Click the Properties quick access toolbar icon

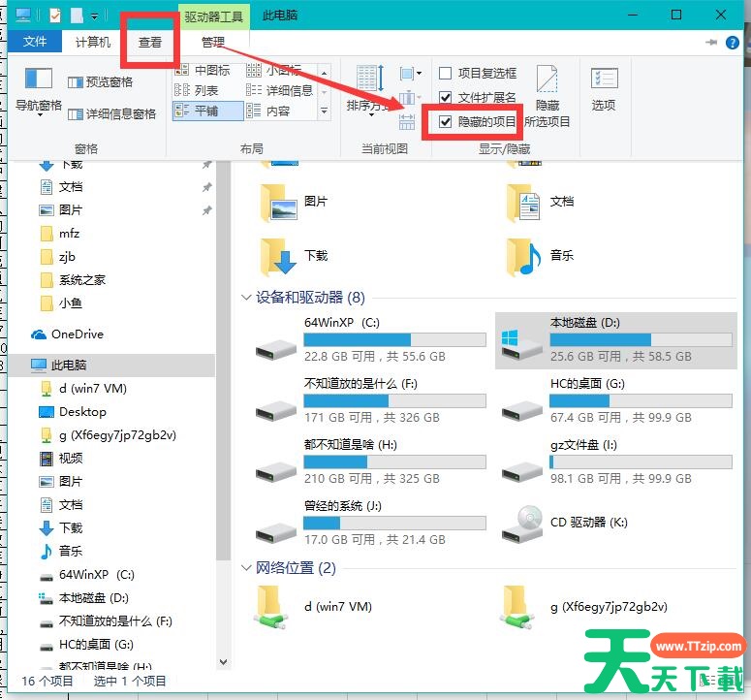(x=55, y=16)
